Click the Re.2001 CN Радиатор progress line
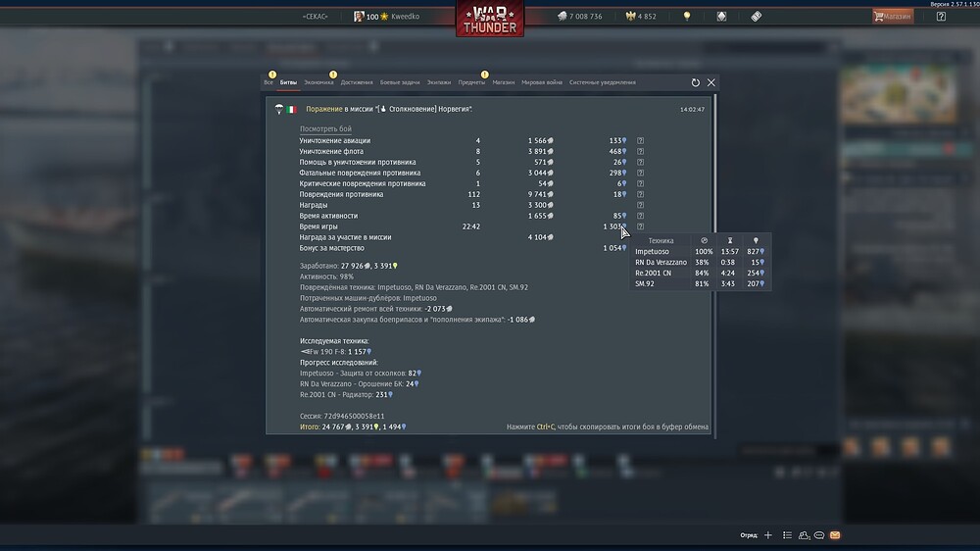This screenshot has height=551, width=980. (346, 395)
